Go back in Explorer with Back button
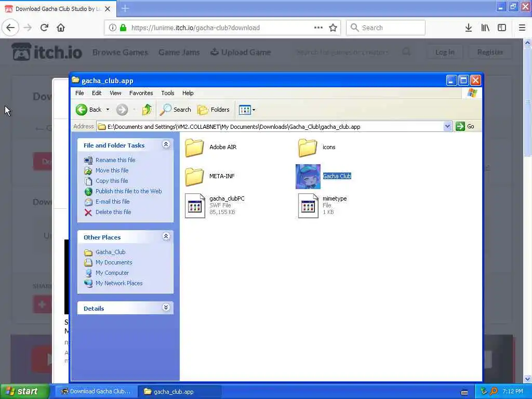The width and height of the screenshot is (532, 399). coord(88,110)
